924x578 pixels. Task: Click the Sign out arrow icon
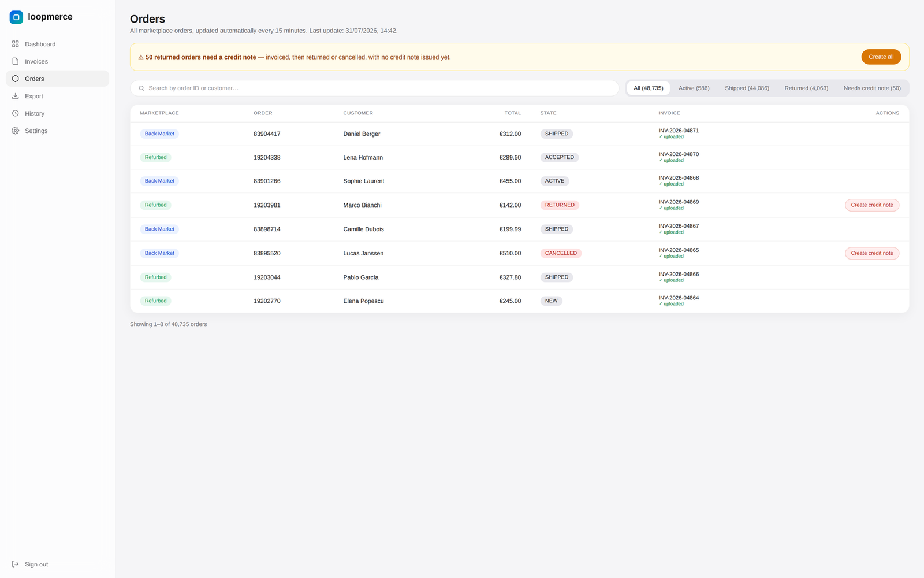(x=16, y=564)
